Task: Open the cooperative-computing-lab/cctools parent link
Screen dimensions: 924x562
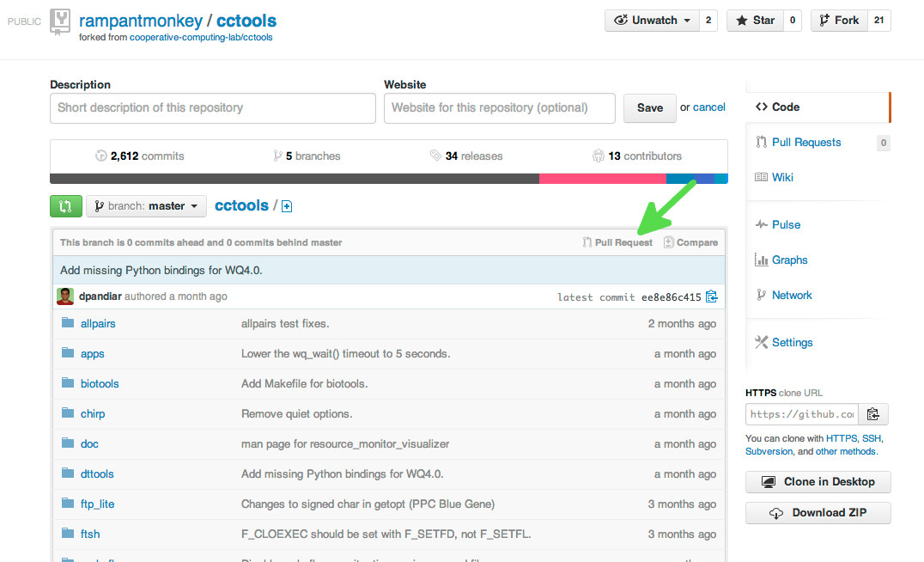Action: click(x=201, y=37)
